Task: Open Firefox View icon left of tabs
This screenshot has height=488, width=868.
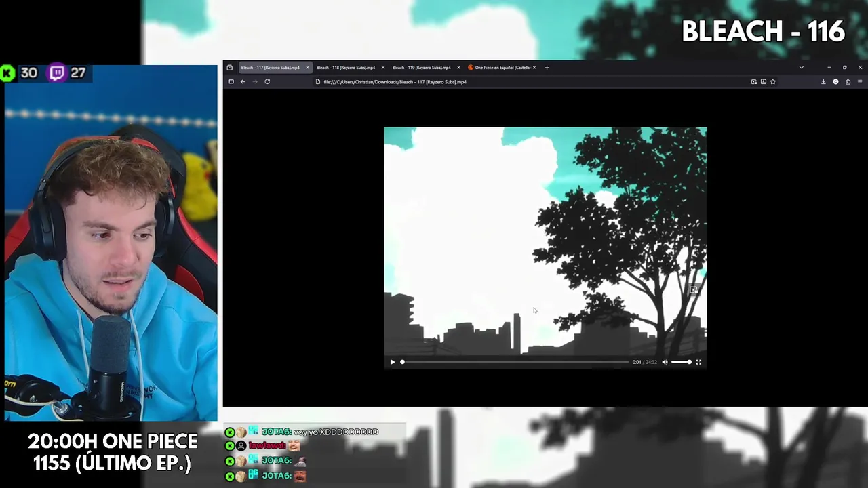Action: (x=229, y=68)
